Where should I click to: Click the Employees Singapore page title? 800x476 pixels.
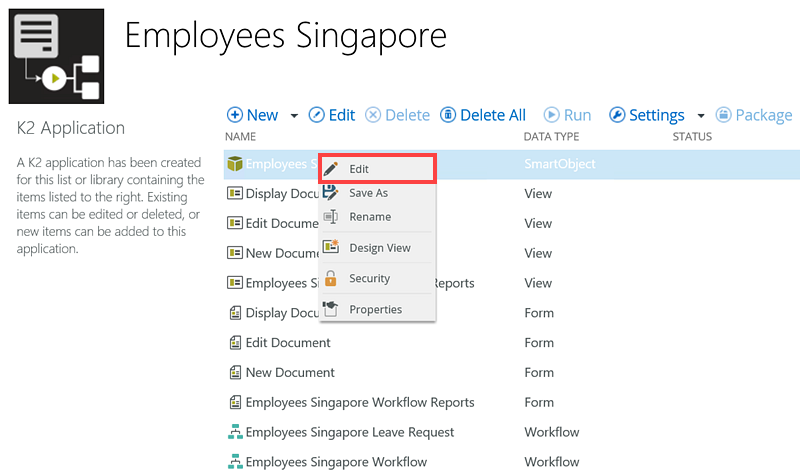286,37
